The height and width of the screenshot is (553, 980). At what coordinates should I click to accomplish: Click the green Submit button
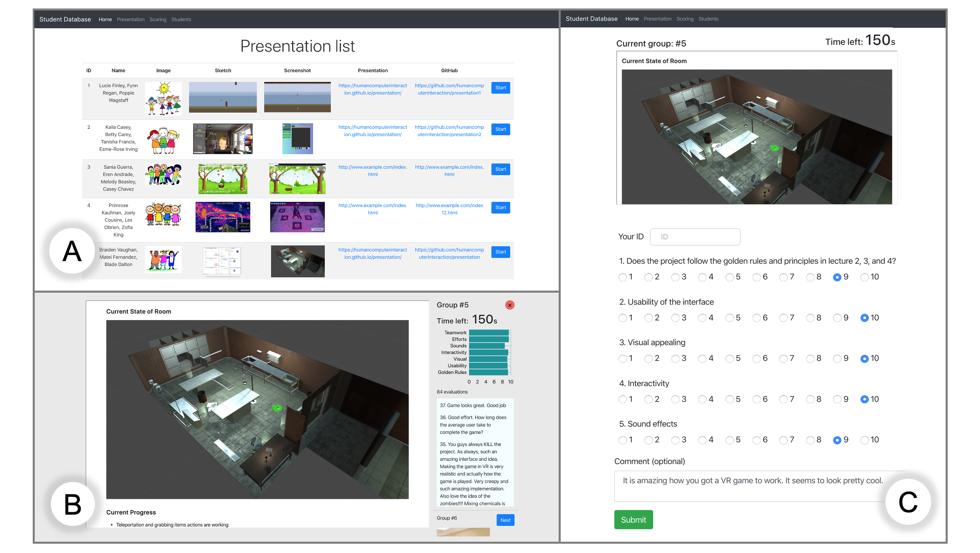pyautogui.click(x=633, y=520)
